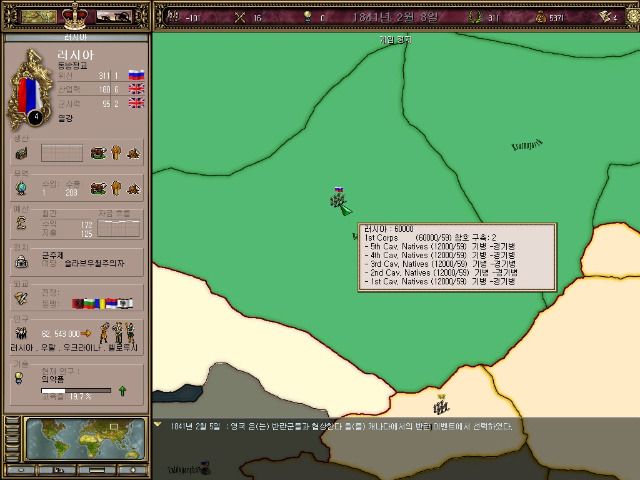Open the factory landscape thumbnail in top bar

pos(114,17)
